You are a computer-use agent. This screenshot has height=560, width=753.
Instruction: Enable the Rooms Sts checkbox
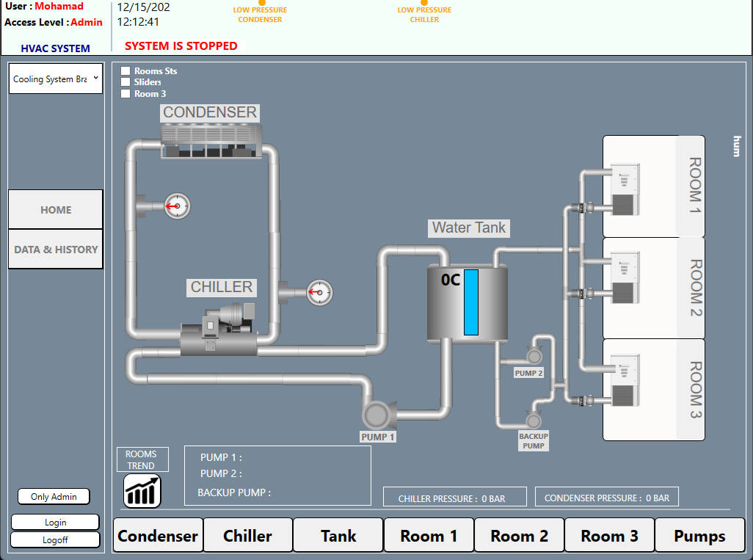coord(125,71)
